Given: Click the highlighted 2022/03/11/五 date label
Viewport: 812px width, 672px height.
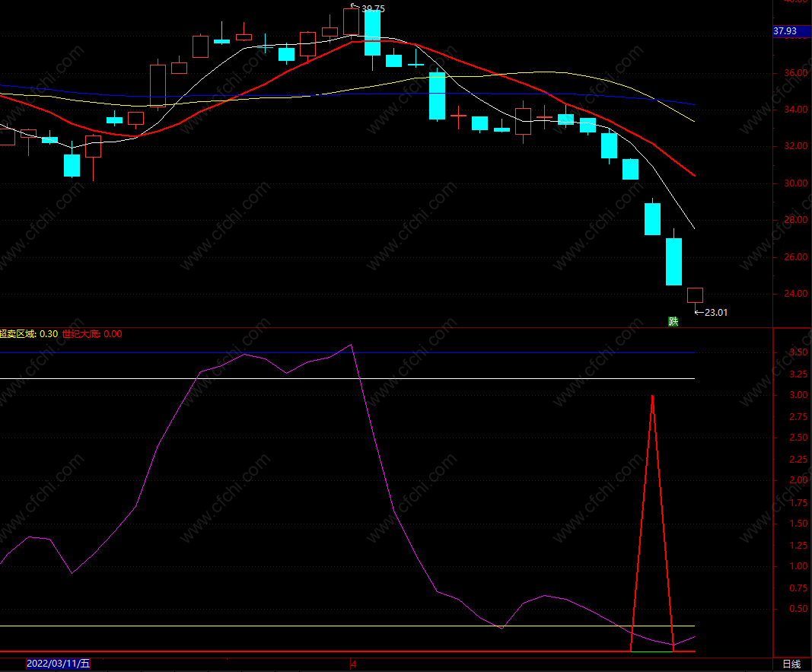Looking at the screenshot, I should 58,664.
